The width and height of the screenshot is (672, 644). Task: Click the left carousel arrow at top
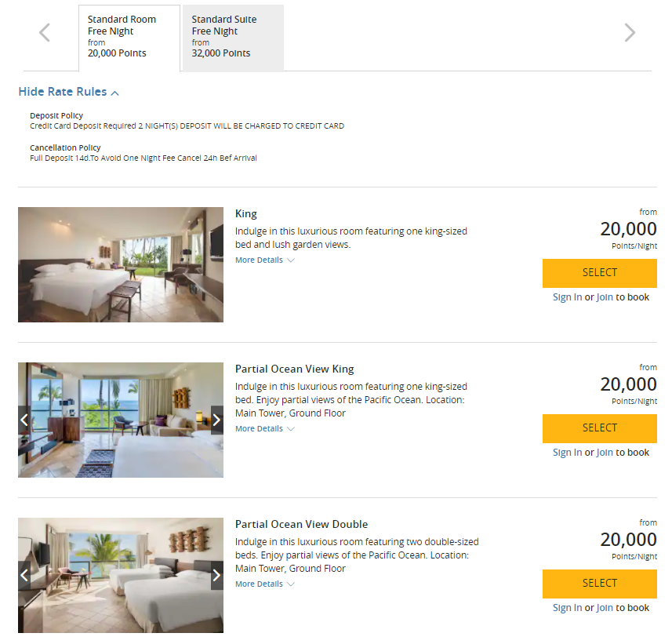coord(45,33)
